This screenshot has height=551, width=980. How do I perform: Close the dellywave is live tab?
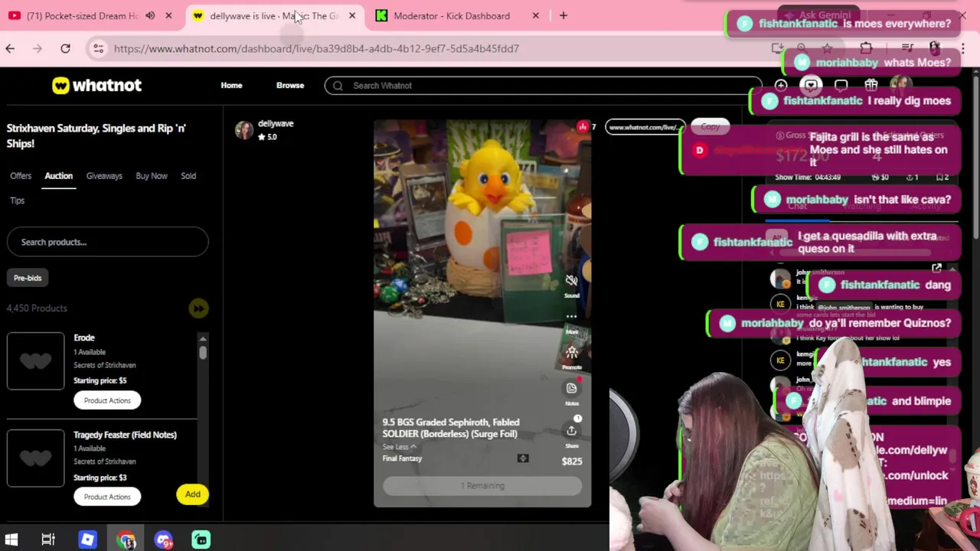352,15
